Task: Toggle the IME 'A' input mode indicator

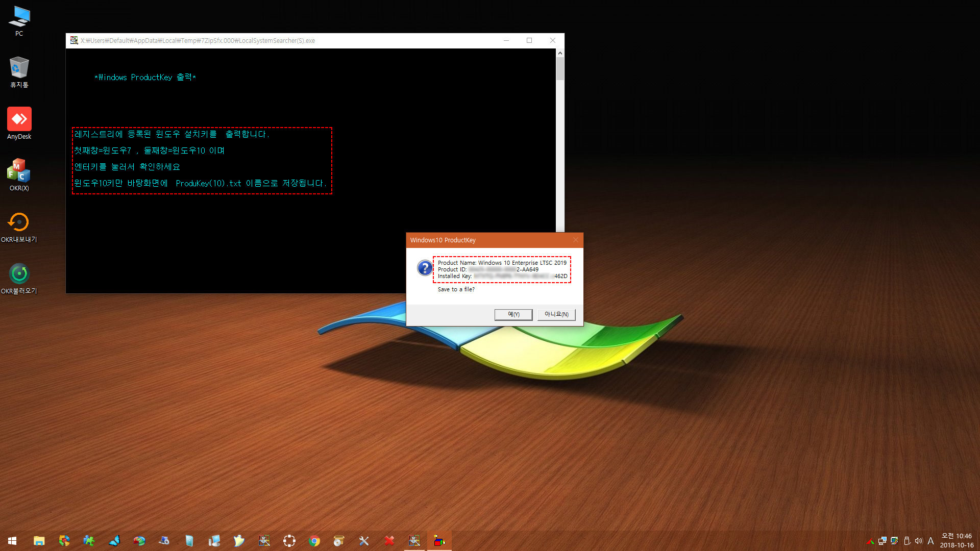Action: tap(930, 541)
